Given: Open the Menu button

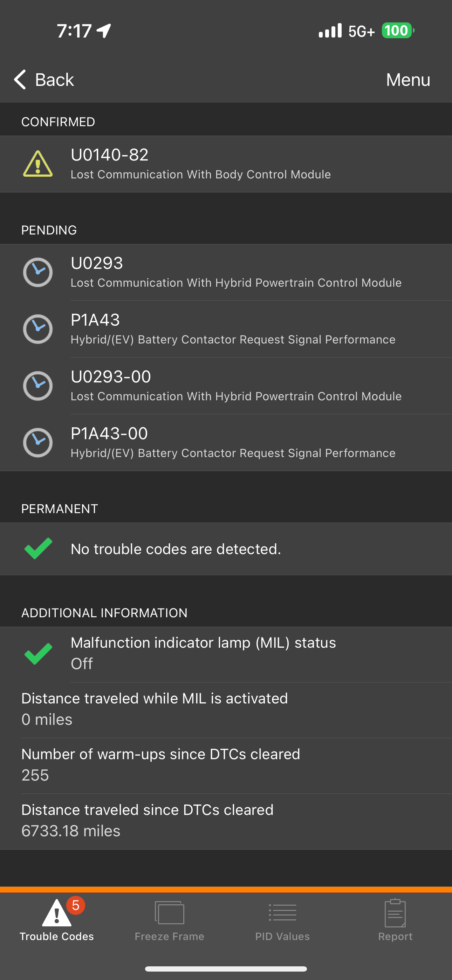Looking at the screenshot, I should (x=408, y=80).
